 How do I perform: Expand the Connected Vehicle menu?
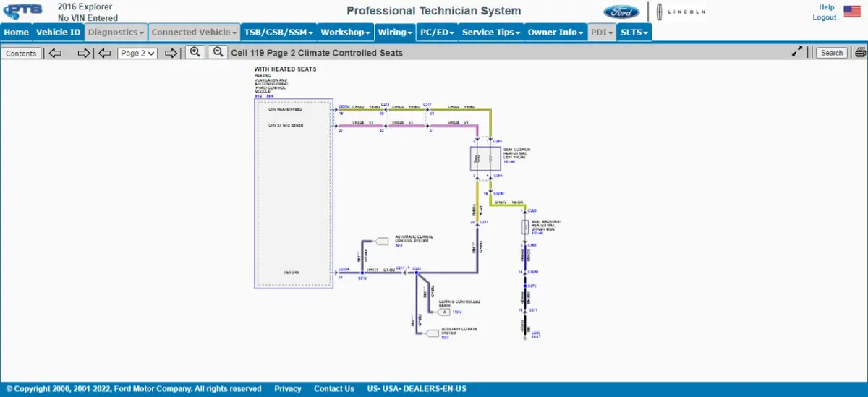pyautogui.click(x=195, y=32)
